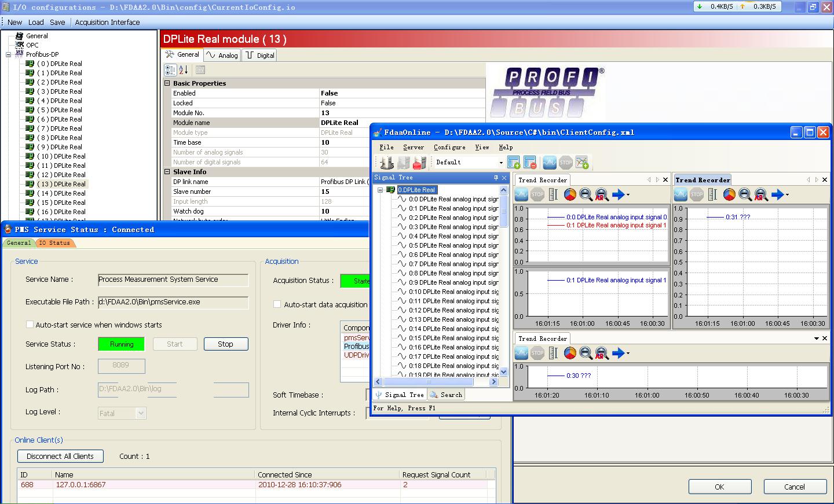
Task: Enable Auto-start data acquisition checkbox
Action: pos(277,304)
